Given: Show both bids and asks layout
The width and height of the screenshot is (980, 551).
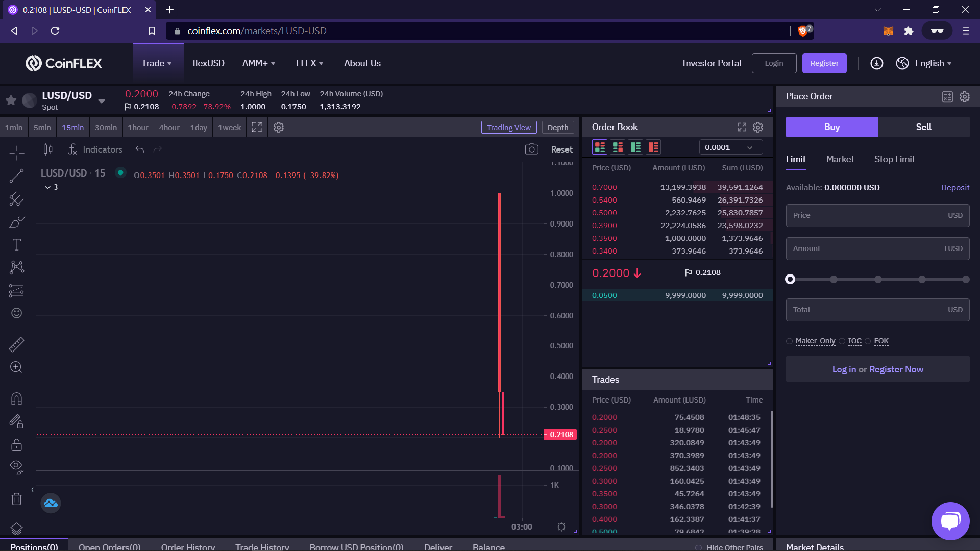Looking at the screenshot, I should point(600,147).
